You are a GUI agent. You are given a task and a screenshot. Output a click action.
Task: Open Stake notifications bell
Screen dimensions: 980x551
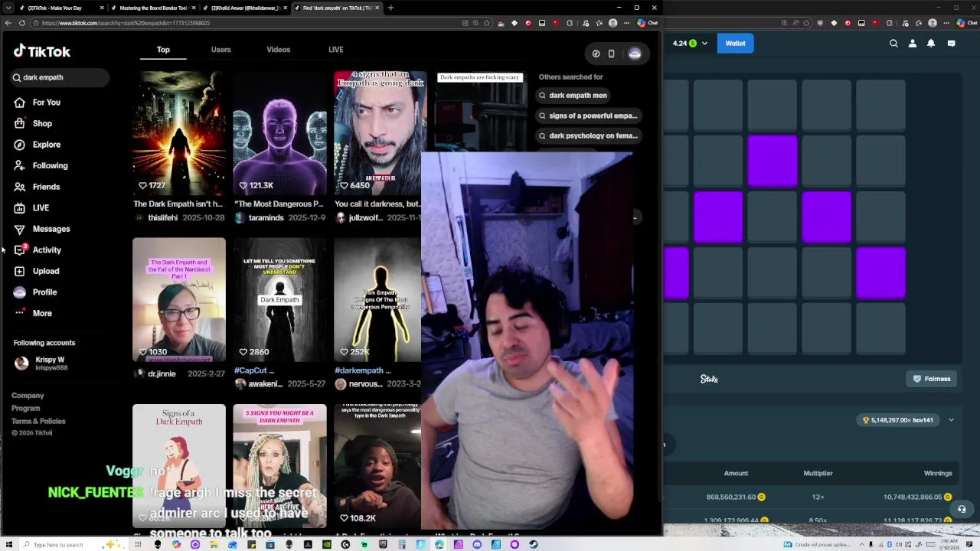931,44
